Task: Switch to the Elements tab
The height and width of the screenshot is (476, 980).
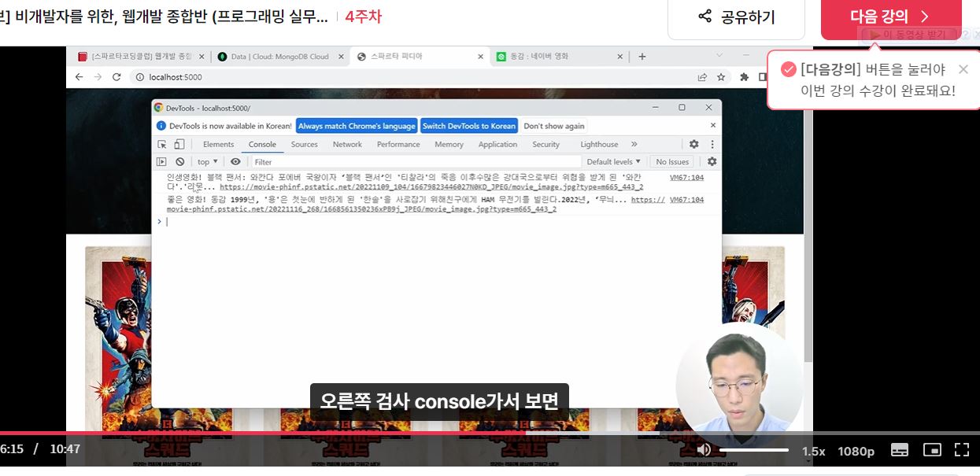Action: (218, 144)
